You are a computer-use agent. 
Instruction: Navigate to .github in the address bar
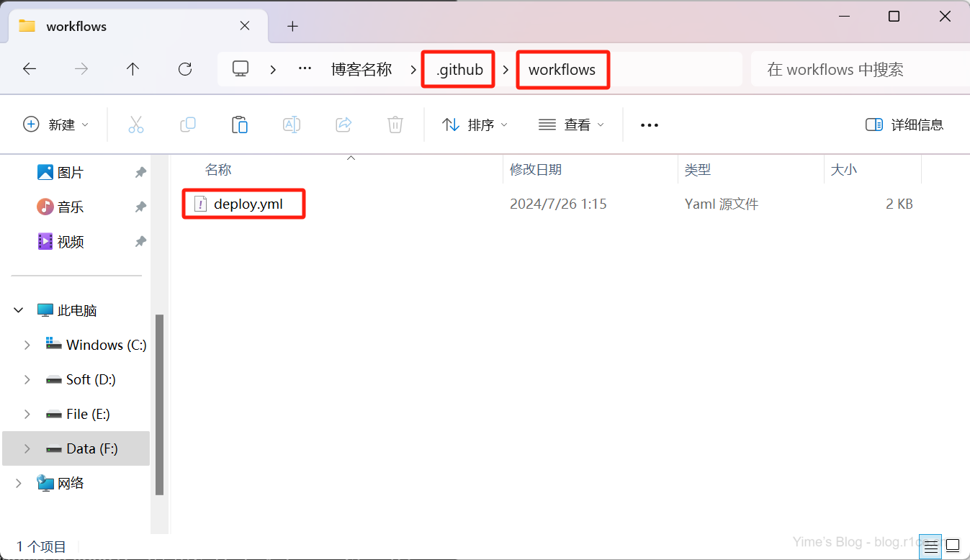459,70
